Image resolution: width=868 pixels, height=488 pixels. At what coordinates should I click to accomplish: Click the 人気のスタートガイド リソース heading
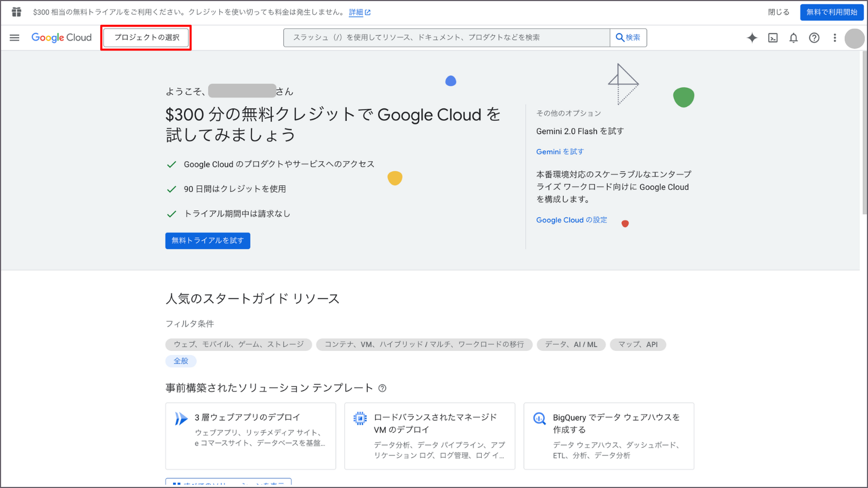pyautogui.click(x=252, y=299)
